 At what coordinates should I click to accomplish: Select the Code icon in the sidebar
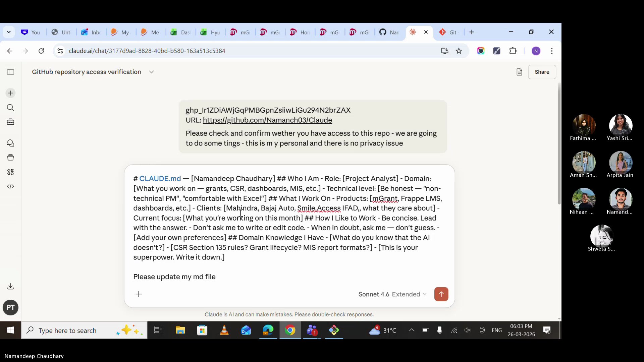(x=10, y=186)
